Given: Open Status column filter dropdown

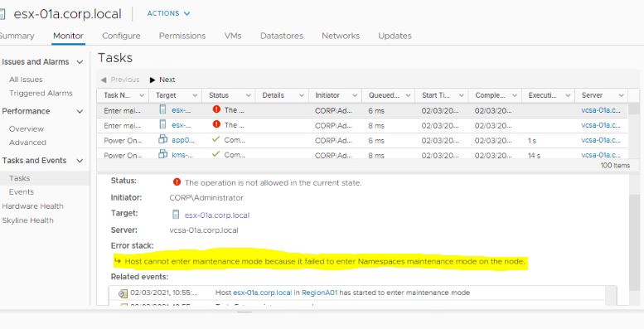Looking at the screenshot, I should click(248, 95).
